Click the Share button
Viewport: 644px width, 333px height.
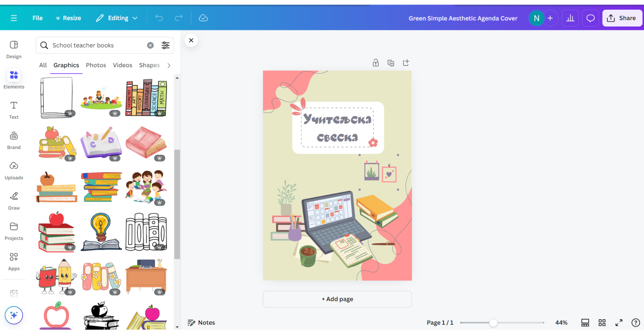point(622,18)
